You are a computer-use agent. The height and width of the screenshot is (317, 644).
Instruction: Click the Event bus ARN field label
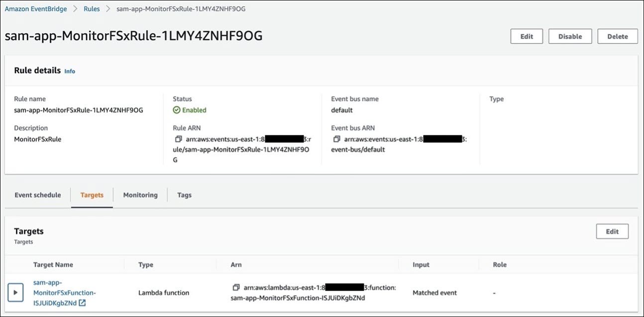pyautogui.click(x=353, y=128)
